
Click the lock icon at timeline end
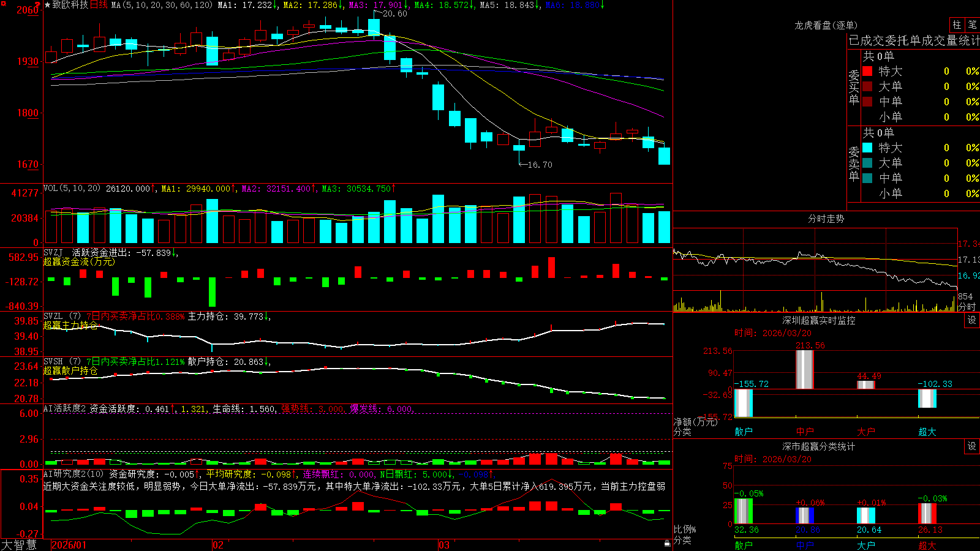click(x=667, y=544)
